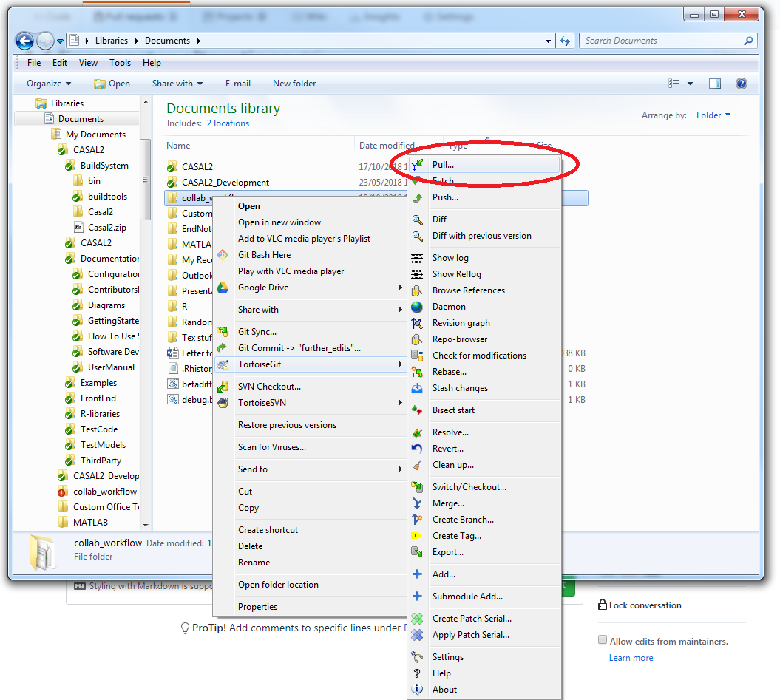This screenshot has height=700, width=780.
Task: Click the Revert undo-arrow icon
Action: tap(418, 449)
